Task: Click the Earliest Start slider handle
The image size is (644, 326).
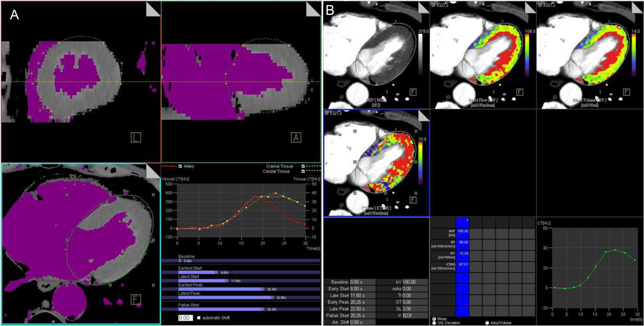Action: point(217,272)
